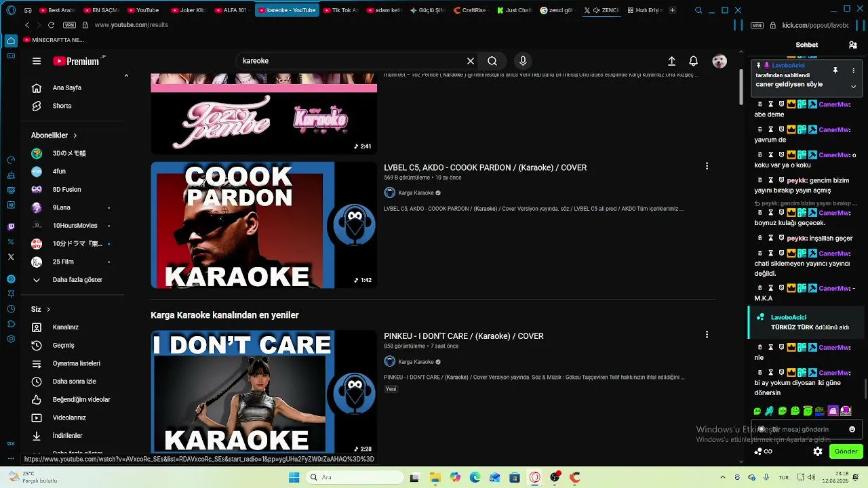Image resolution: width=868 pixels, height=488 pixels.
Task: Open more options for I DON'T CARE video
Action: [707, 334]
